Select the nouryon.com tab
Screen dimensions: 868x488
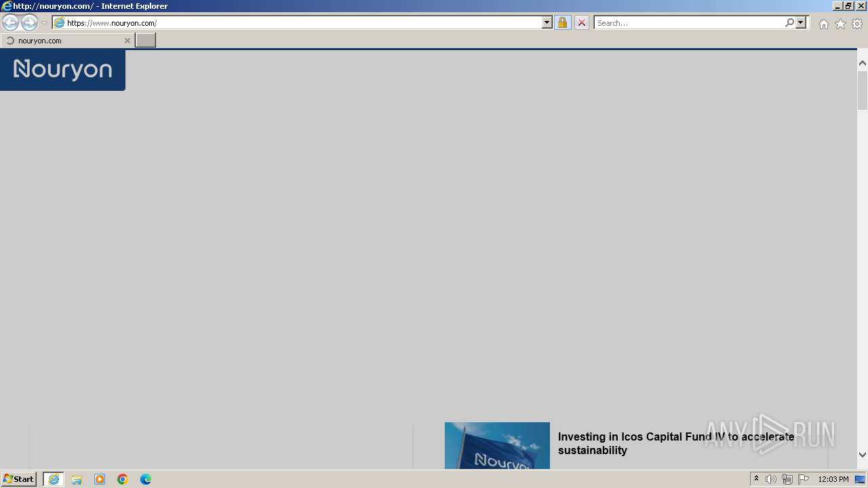pyautogui.click(x=66, y=41)
